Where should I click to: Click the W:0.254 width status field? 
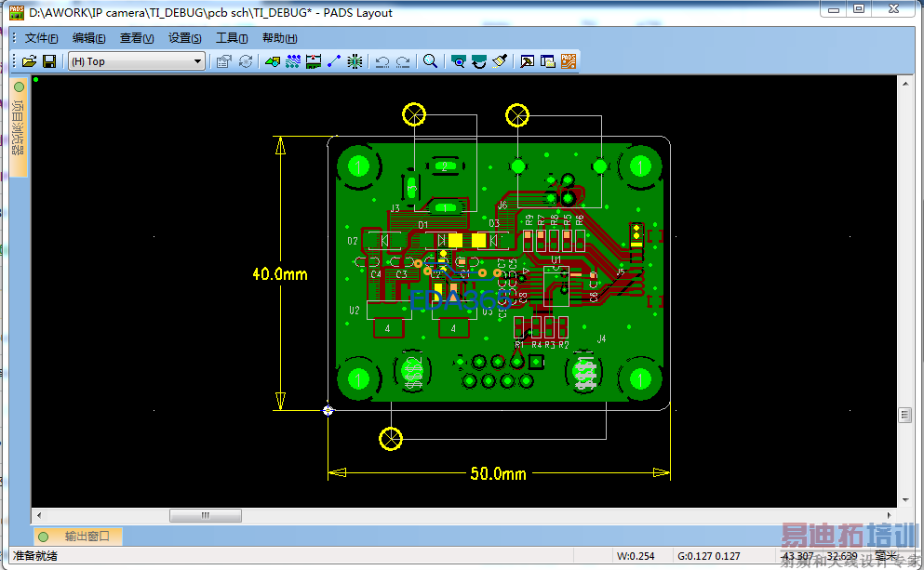pos(636,556)
